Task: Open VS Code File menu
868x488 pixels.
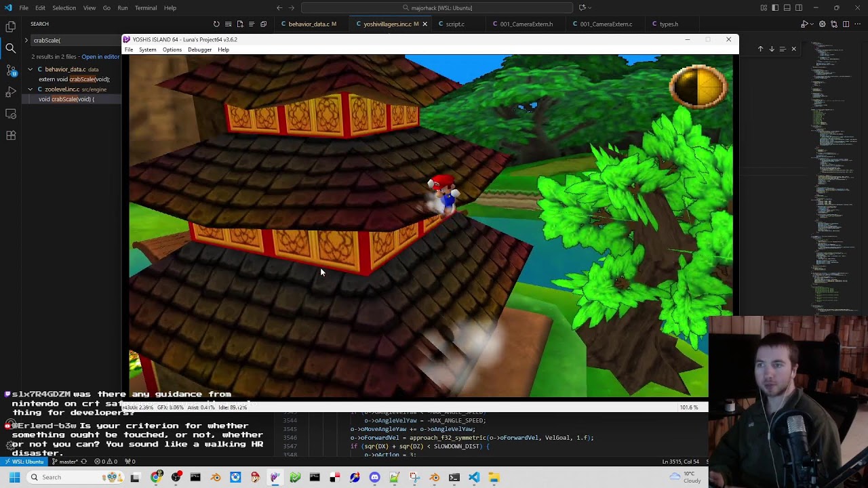Action: tap(24, 7)
